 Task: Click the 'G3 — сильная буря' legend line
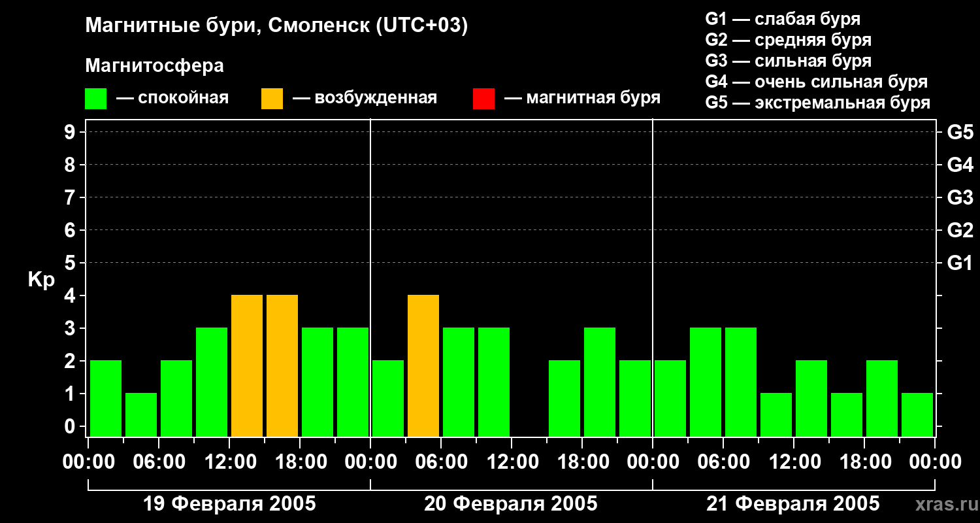coord(788,61)
